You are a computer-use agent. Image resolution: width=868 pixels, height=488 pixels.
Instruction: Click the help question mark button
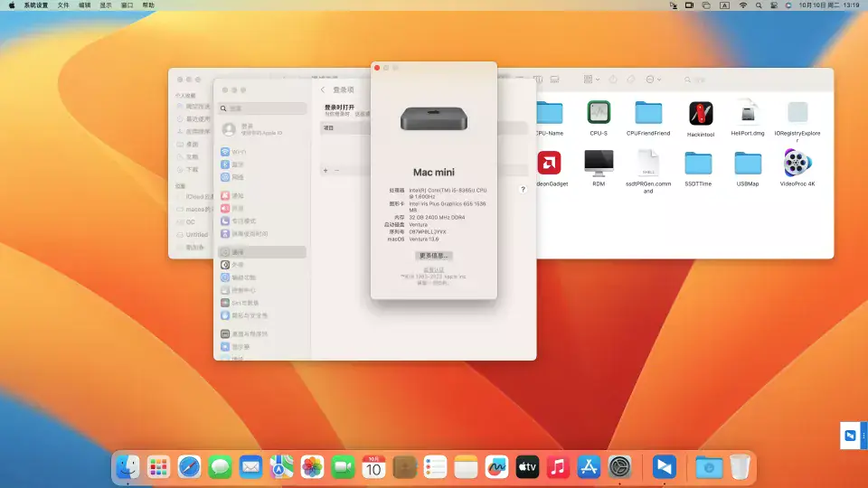pyautogui.click(x=523, y=189)
